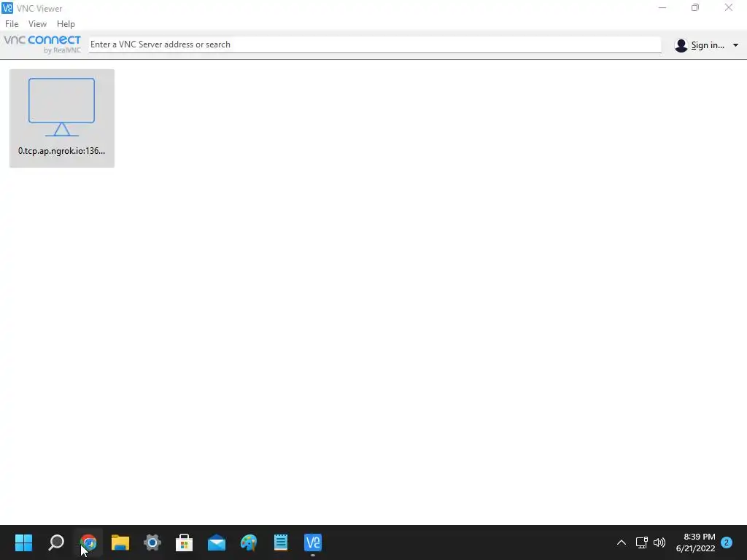Image resolution: width=747 pixels, height=560 pixels.
Task: Click the VNC Viewer title bar icon
Action: (x=7, y=8)
